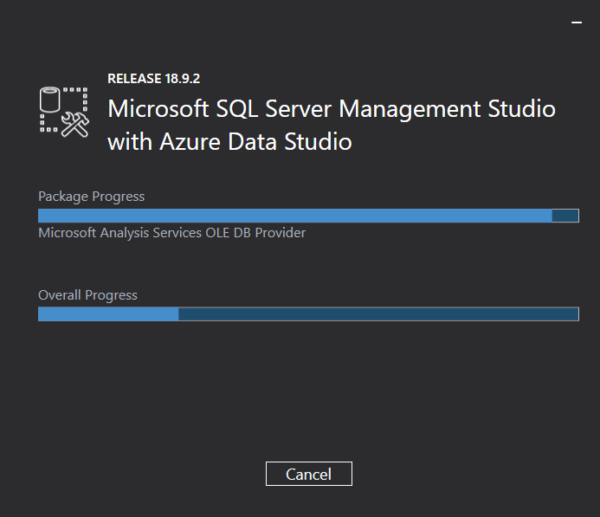This screenshot has width=600, height=517.
Task: Click the filled part of Package Progress bar
Action: click(294, 216)
